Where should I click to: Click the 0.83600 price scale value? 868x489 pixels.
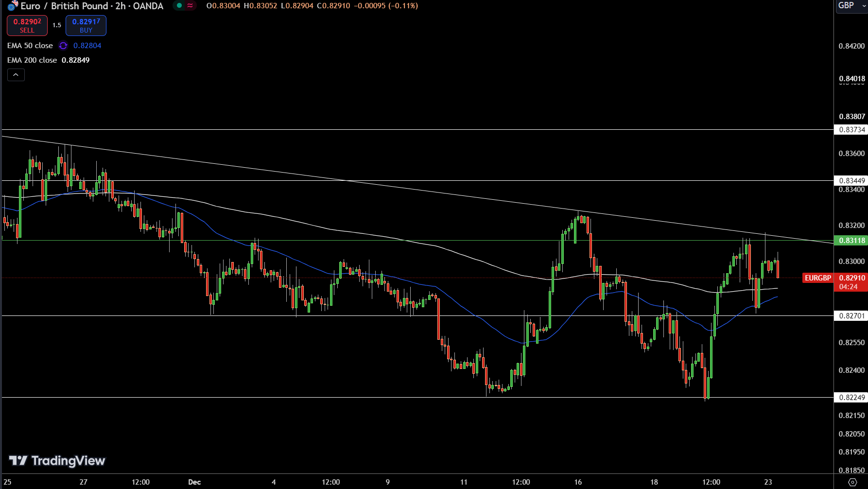tap(851, 154)
